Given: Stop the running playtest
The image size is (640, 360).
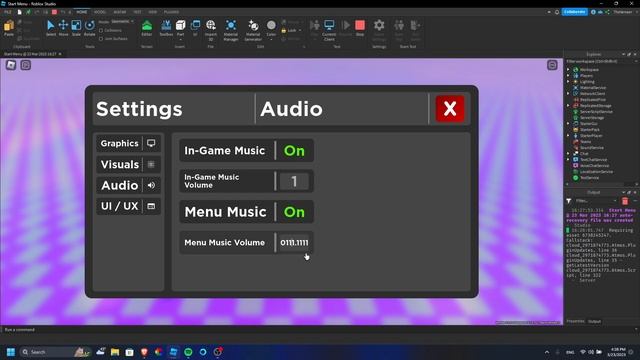Looking at the screenshot, I should point(360,28).
